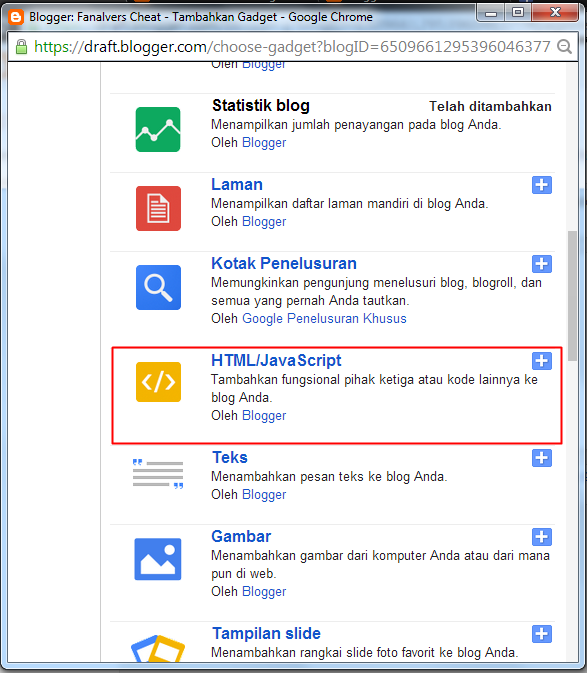Click the red Laman page icon
The height and width of the screenshot is (673, 587).
158,208
